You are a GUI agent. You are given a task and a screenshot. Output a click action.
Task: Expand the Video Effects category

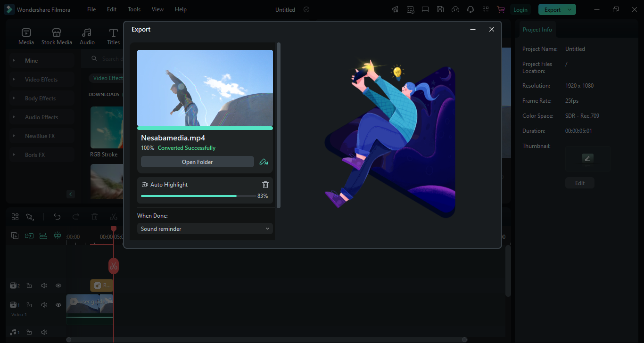point(41,80)
